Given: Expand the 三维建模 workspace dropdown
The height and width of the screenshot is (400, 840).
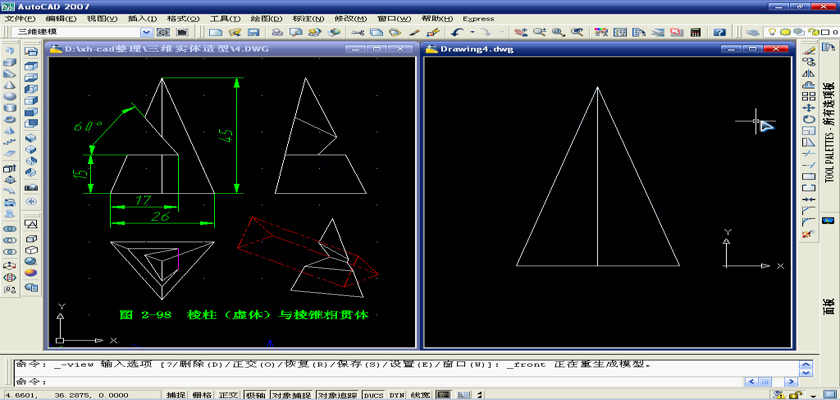Looking at the screenshot, I should click(148, 32).
